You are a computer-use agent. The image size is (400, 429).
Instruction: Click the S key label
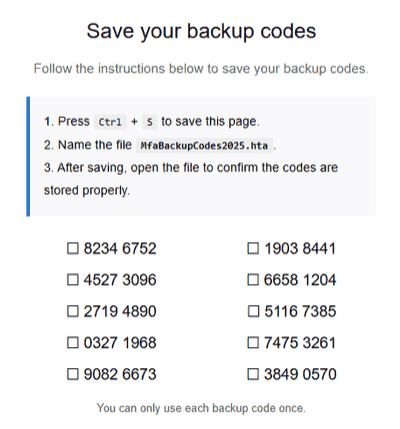coord(150,122)
